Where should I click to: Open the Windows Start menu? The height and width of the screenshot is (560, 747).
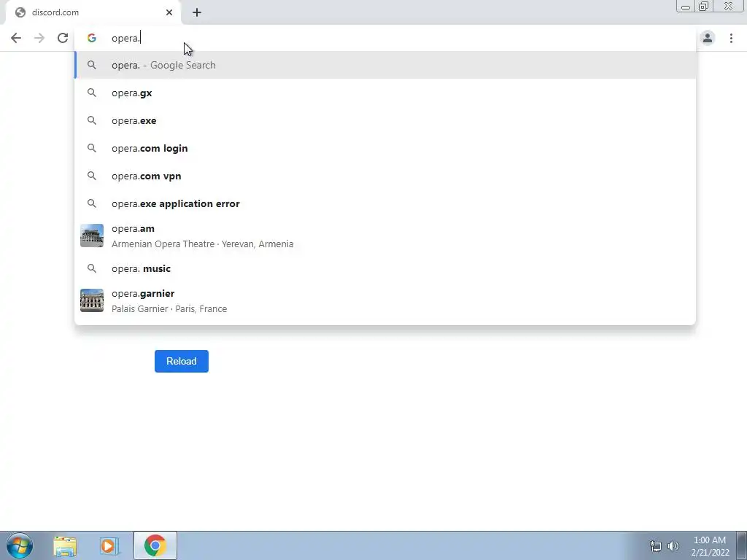point(20,545)
